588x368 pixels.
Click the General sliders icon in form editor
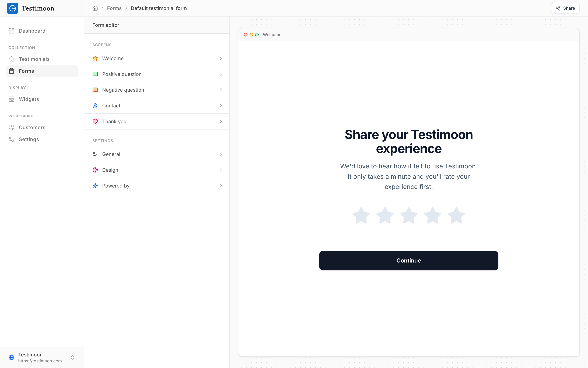coord(95,154)
